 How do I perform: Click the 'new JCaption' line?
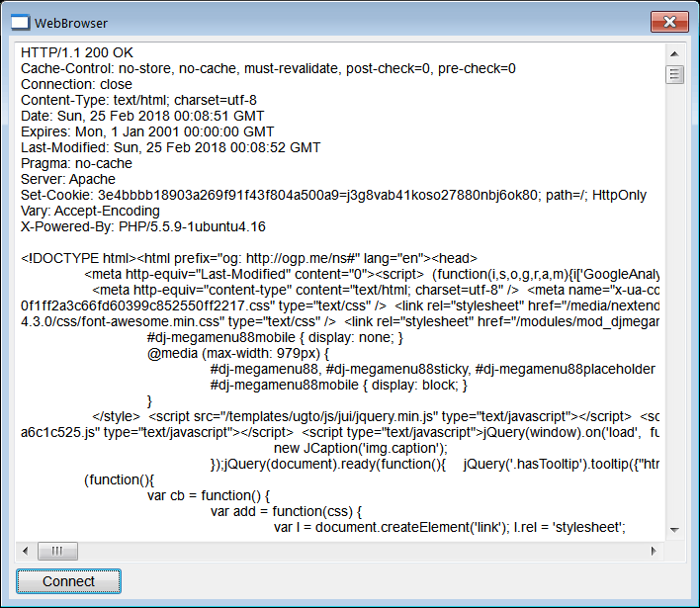tap(361, 448)
